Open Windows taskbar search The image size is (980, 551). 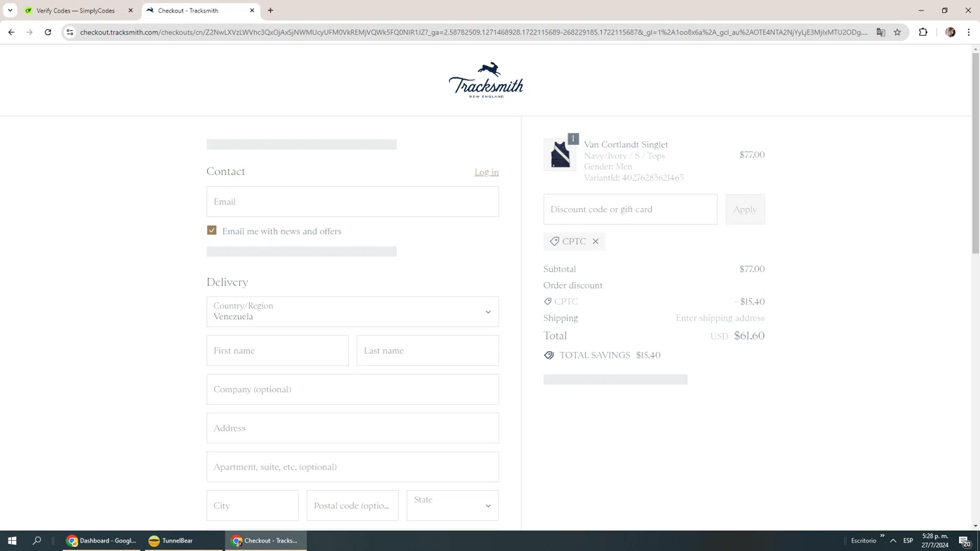37,541
